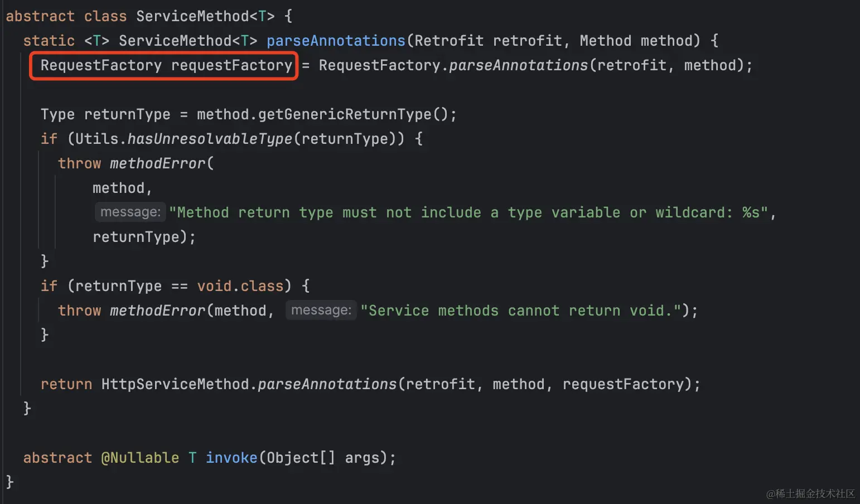Screen dimensions: 860x504
Task: Click Method method parameter in method signature
Action: [x=636, y=41]
